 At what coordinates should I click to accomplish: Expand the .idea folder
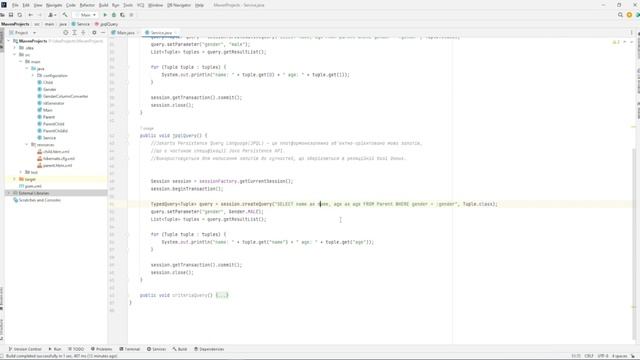(15, 48)
